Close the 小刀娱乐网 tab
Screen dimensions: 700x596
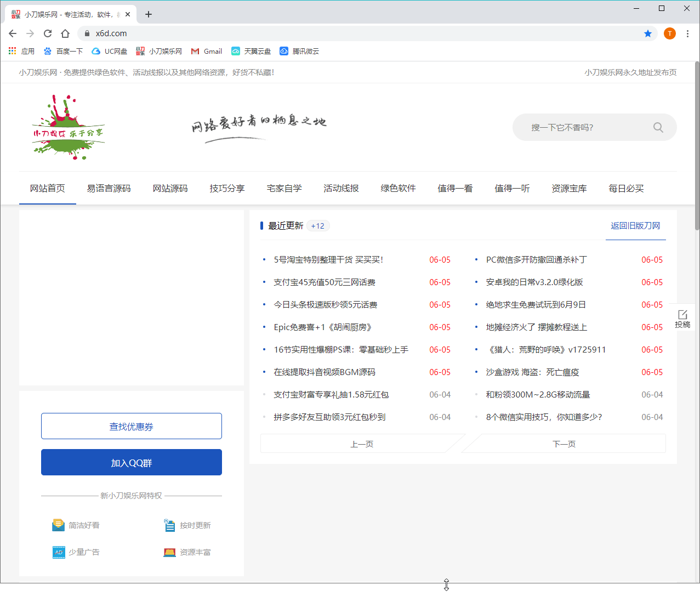[x=128, y=14]
